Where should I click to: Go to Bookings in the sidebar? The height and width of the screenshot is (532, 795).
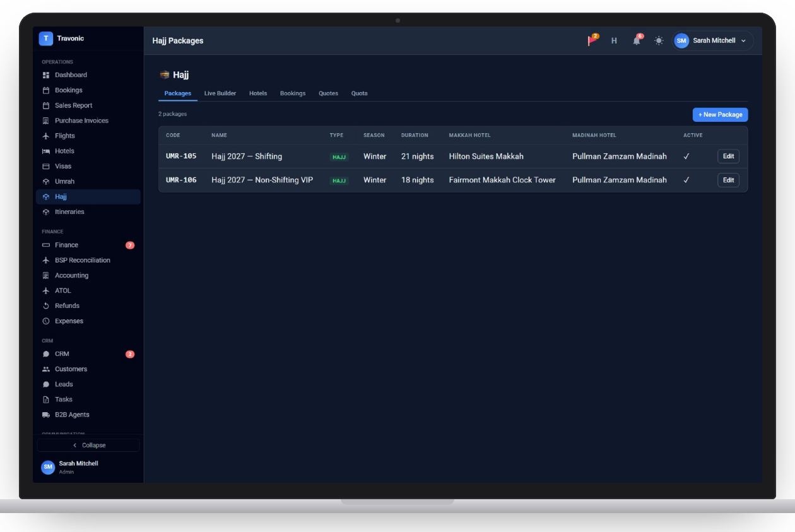coord(88,90)
